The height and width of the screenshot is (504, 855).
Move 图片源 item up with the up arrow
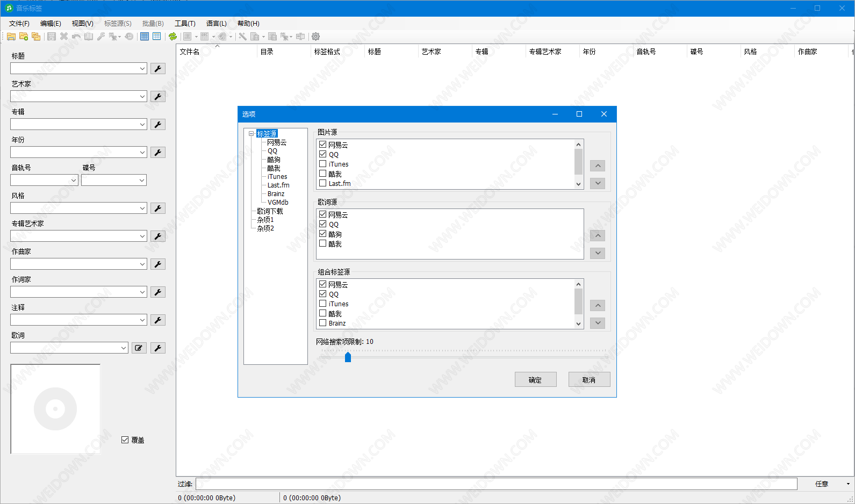[x=598, y=166]
